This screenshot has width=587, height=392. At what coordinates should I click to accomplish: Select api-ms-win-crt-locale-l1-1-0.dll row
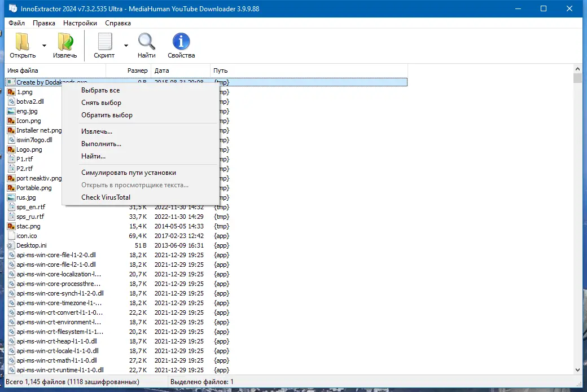coord(206,351)
